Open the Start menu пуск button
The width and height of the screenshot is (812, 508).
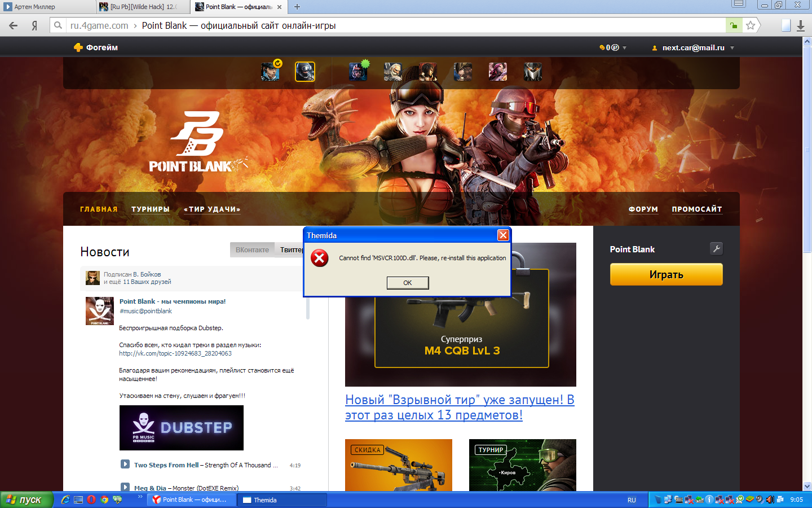(27, 500)
